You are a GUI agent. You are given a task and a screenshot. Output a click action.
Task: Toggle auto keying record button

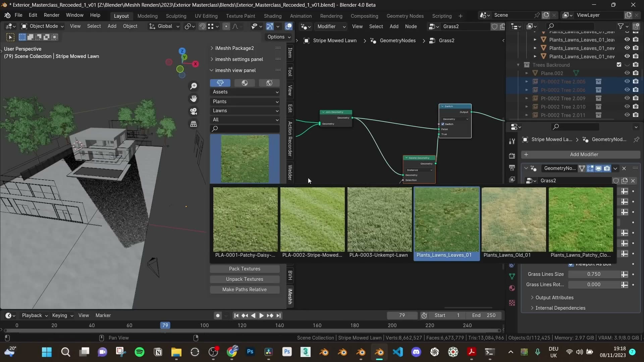point(218,315)
